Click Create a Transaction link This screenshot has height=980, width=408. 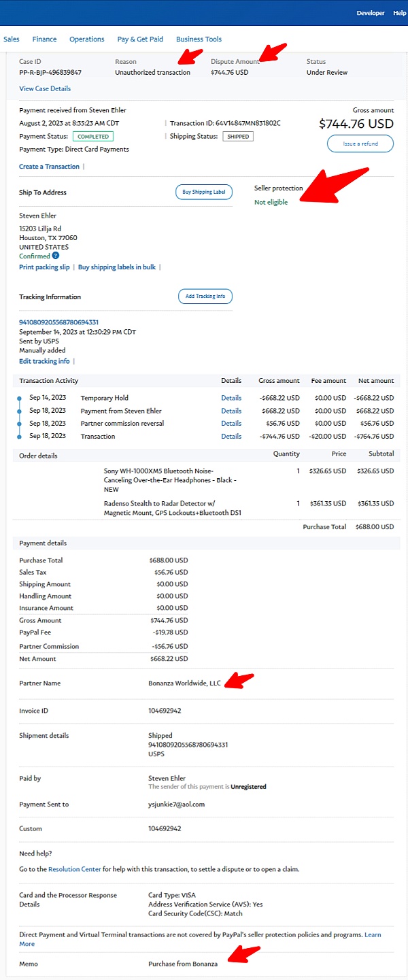click(x=49, y=167)
